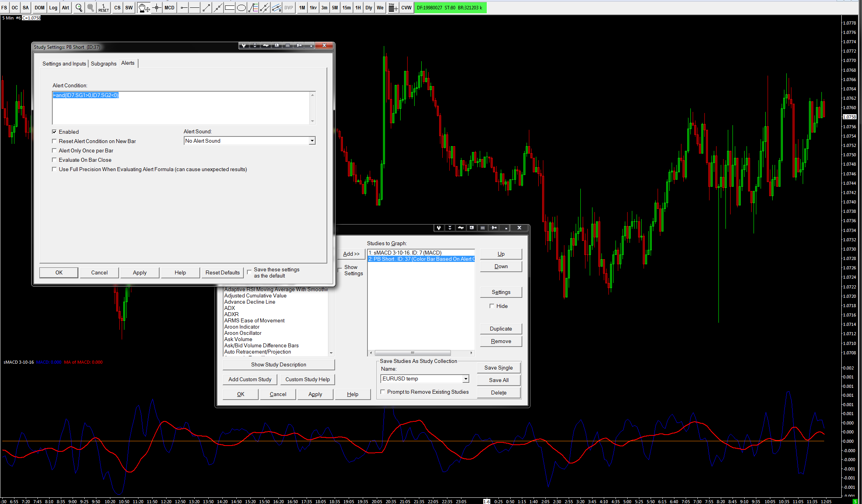Click the Duplicate study button
Screen dimensions: 862x504
click(500, 329)
